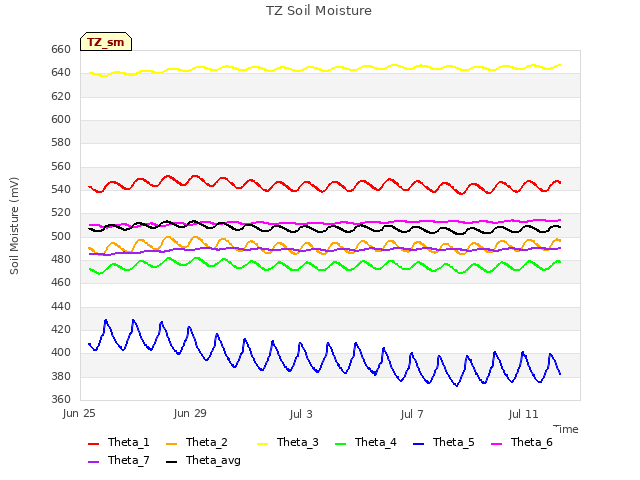Select the Theta_7 legend label
This screenshot has width=640, height=480.
click(x=129, y=460)
